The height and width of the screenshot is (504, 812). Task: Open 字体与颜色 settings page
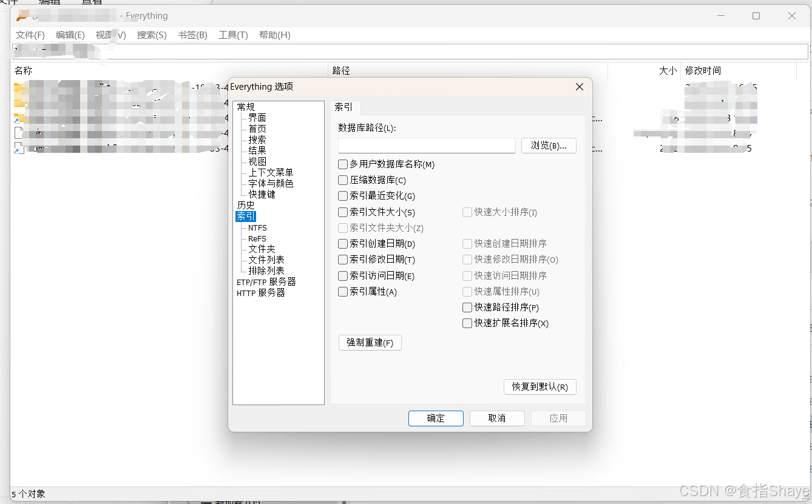coord(271,183)
